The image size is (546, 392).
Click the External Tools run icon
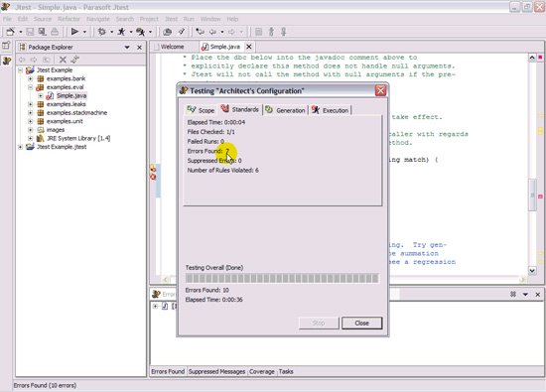click(141, 32)
